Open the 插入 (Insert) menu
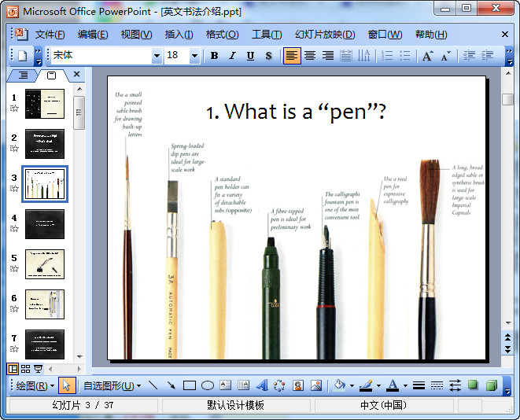Image resolution: width=520 pixels, height=420 pixels. [x=179, y=35]
